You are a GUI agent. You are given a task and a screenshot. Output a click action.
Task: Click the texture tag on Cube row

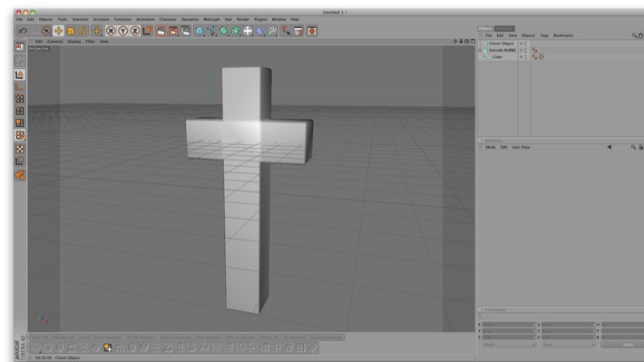(542, 57)
